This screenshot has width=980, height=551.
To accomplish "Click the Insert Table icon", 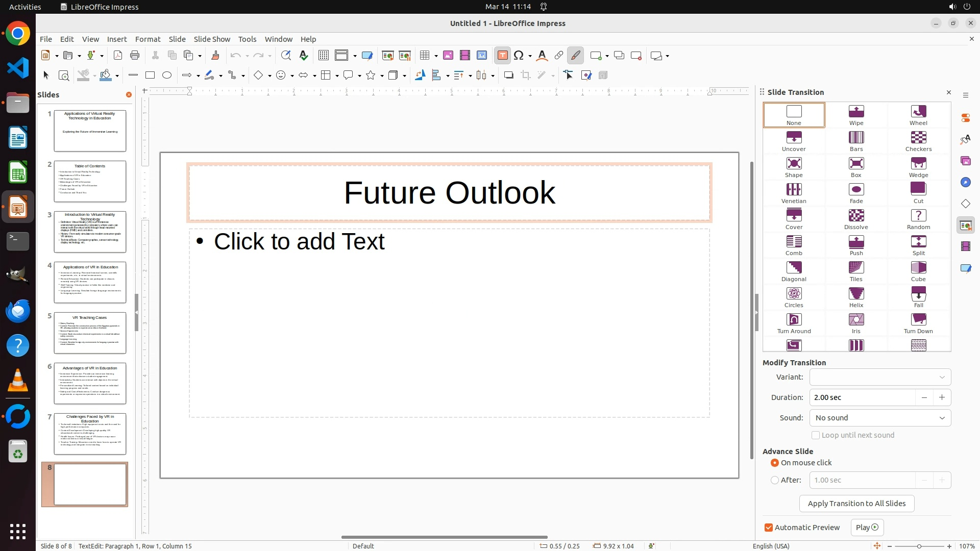I will (x=425, y=56).
